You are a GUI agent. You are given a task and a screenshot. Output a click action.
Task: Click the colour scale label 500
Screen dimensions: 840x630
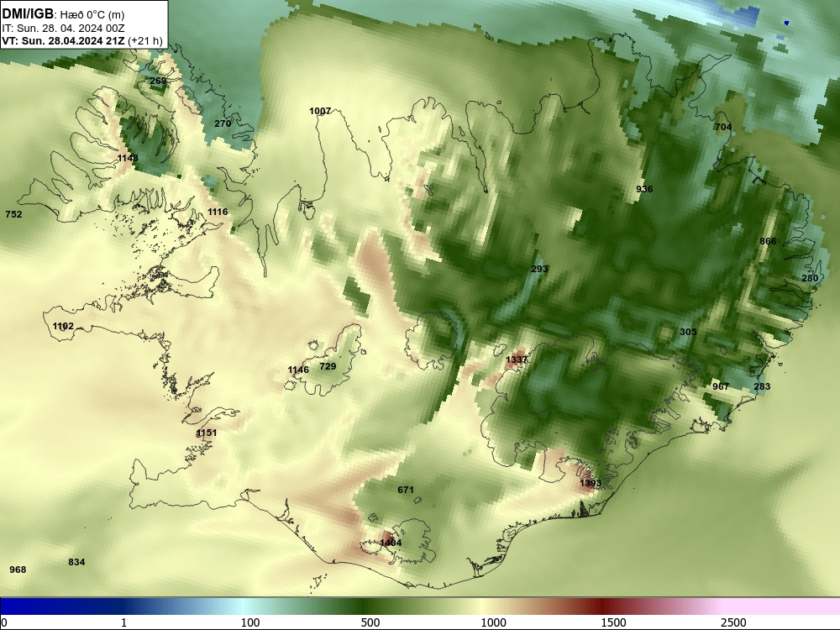coord(370,622)
